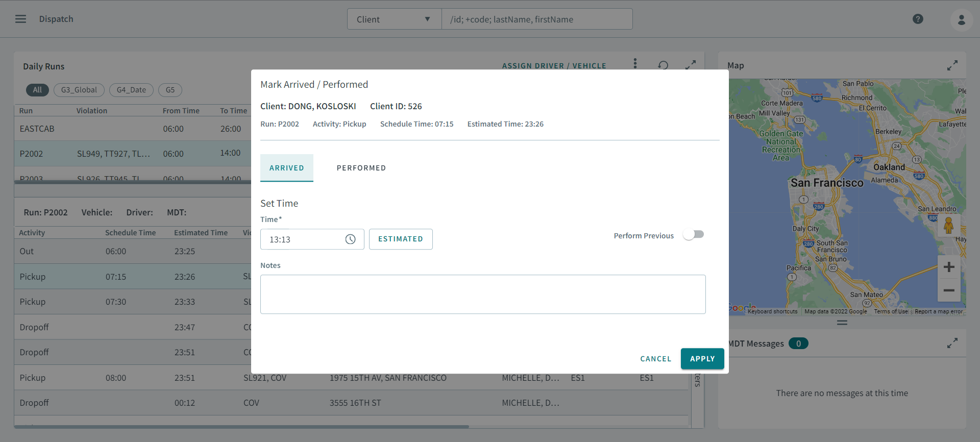Click the ESTIMATED time button
Viewport: 980px width, 442px height.
(401, 239)
